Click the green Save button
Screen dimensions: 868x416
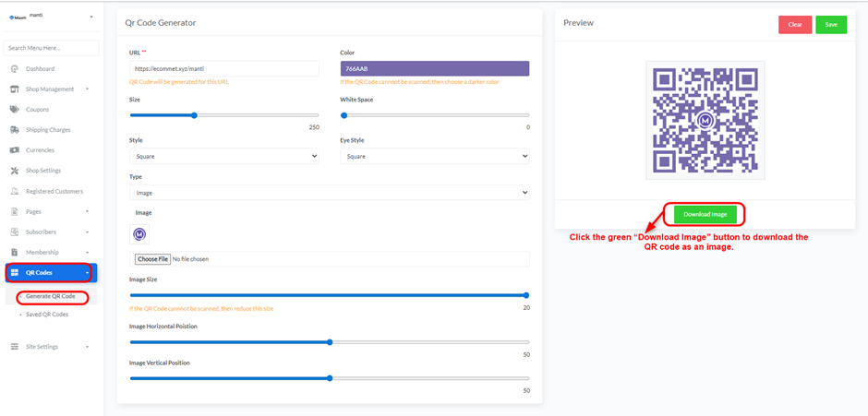[831, 25]
